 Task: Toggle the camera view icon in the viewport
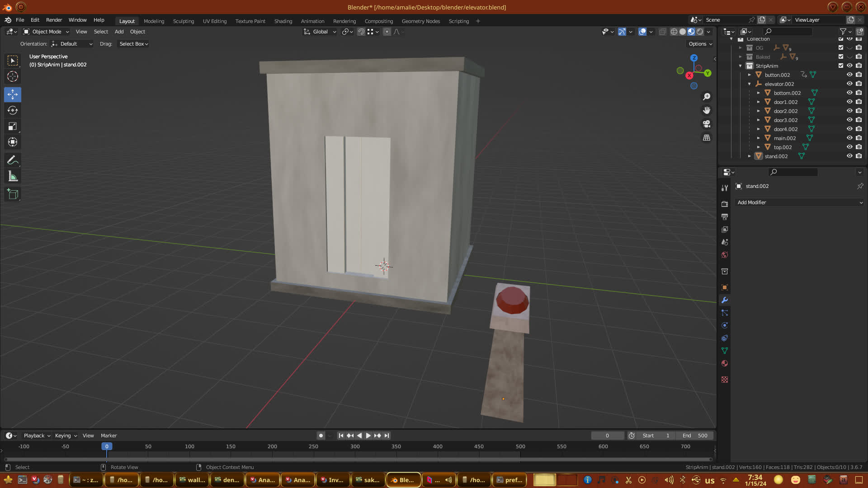[x=707, y=124]
